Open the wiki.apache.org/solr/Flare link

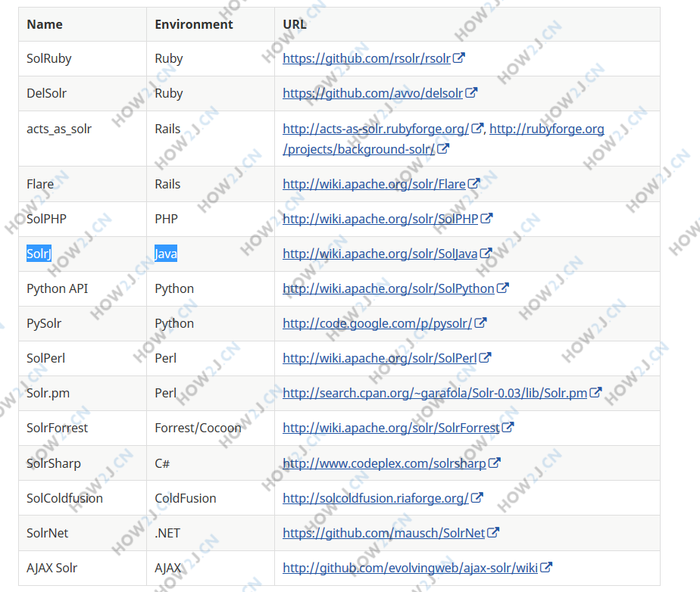coord(374,184)
